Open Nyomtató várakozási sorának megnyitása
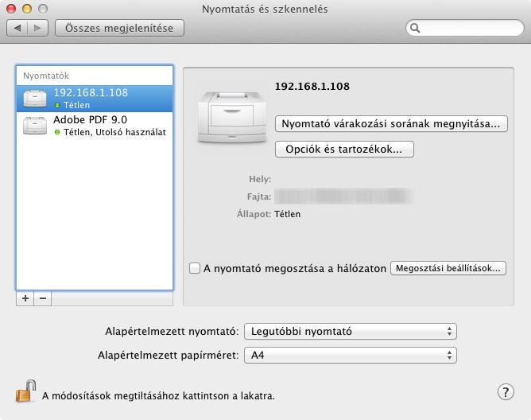This screenshot has width=531, height=420. [391, 124]
